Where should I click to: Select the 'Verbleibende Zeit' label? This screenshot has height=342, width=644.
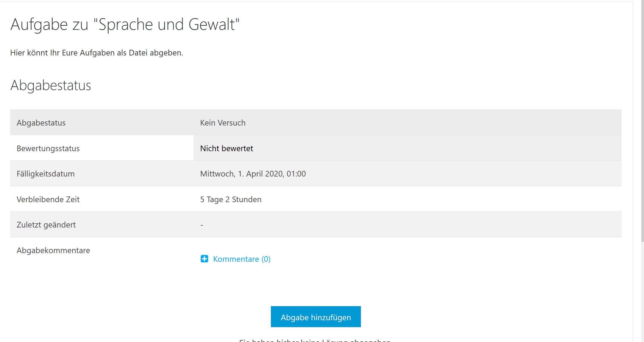(48, 199)
